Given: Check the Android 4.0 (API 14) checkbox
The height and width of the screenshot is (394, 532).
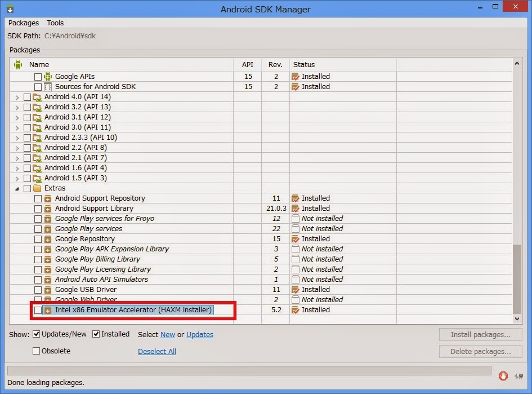Looking at the screenshot, I should (27, 97).
